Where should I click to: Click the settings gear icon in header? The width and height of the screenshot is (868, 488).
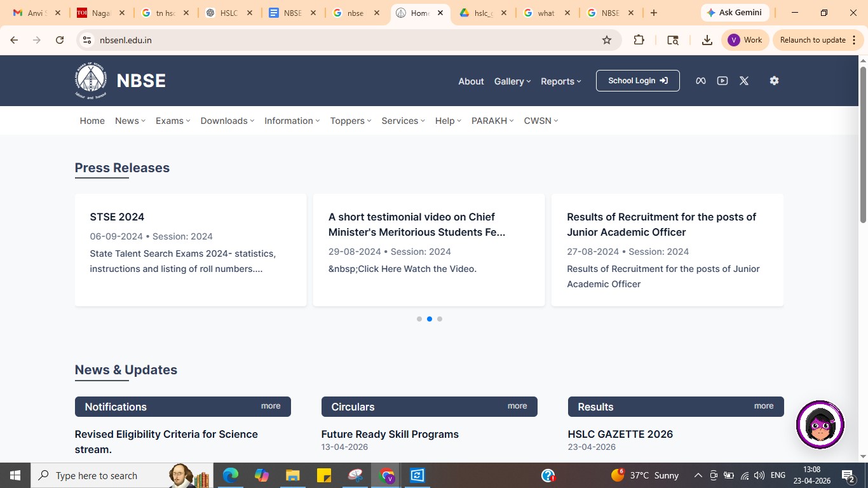tap(773, 81)
